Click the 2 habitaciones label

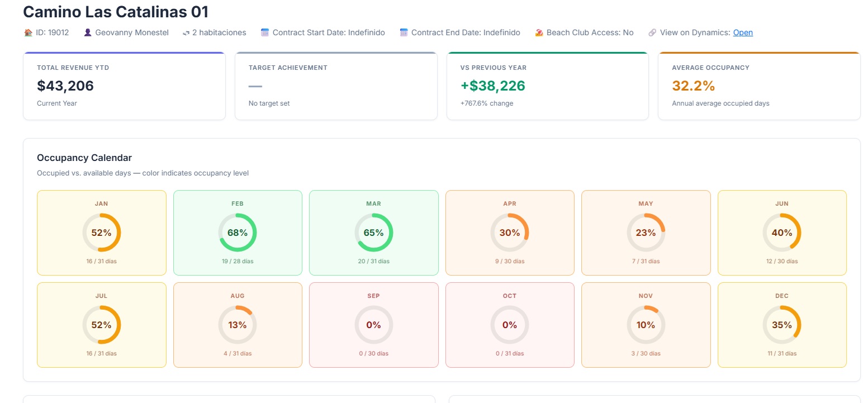click(x=219, y=33)
